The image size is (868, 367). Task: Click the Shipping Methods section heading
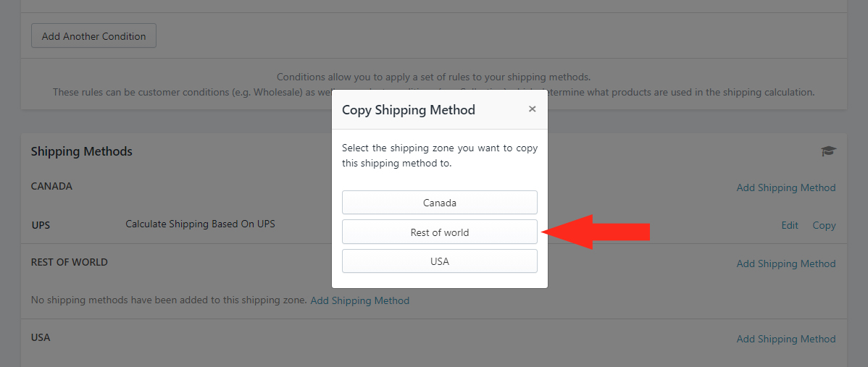pyautogui.click(x=81, y=151)
